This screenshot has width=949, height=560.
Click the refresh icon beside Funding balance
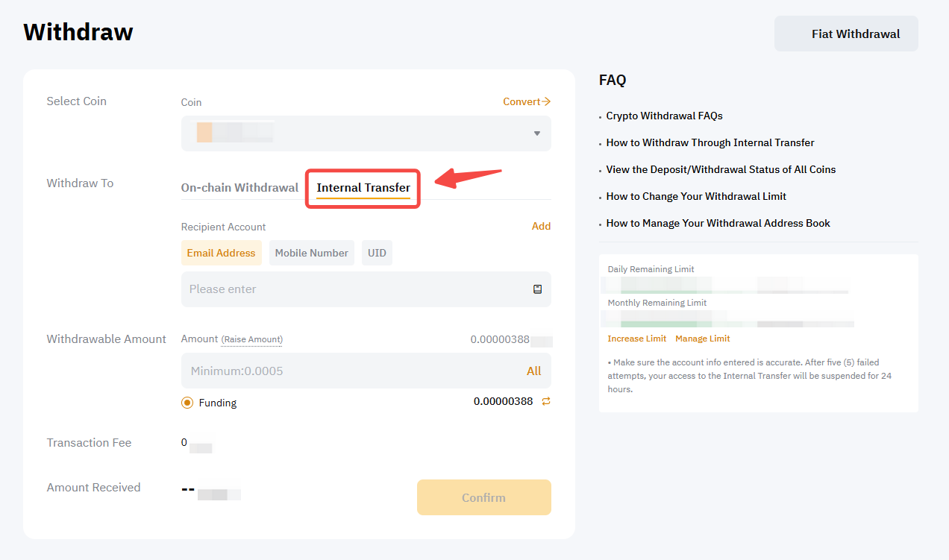tap(546, 401)
